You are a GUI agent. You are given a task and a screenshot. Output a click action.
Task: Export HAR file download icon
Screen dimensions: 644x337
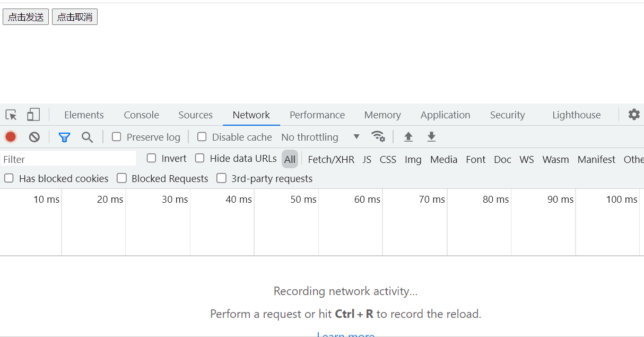click(x=432, y=137)
